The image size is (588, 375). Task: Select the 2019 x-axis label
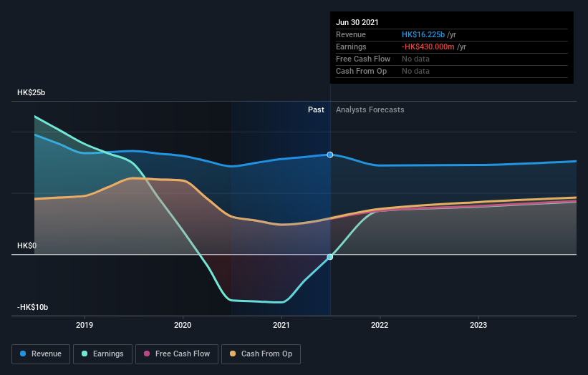point(85,325)
